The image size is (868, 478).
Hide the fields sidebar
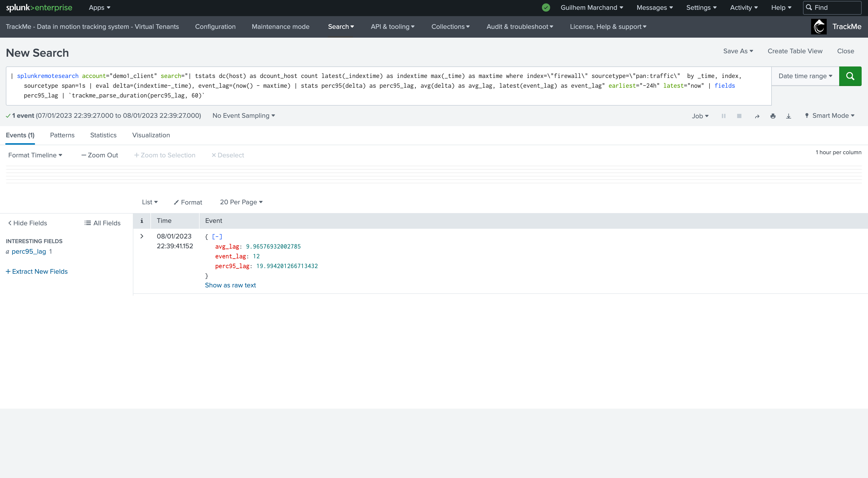(28, 223)
